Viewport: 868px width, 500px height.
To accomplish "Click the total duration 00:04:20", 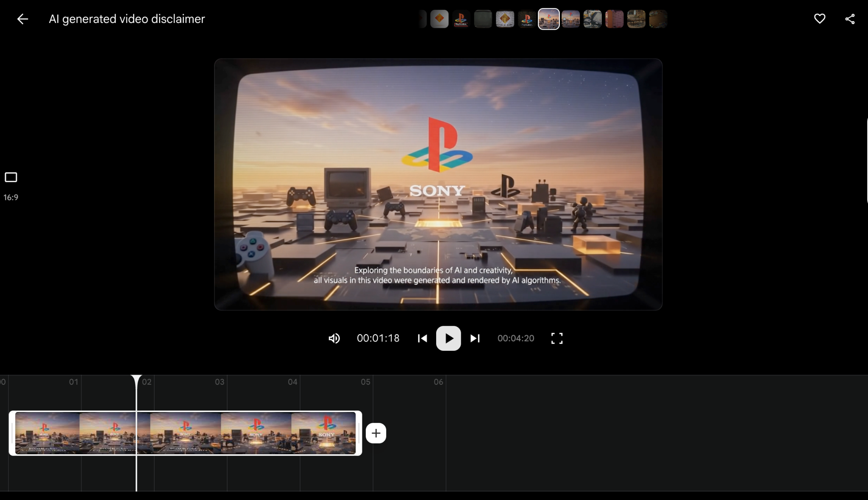I will 516,338.
